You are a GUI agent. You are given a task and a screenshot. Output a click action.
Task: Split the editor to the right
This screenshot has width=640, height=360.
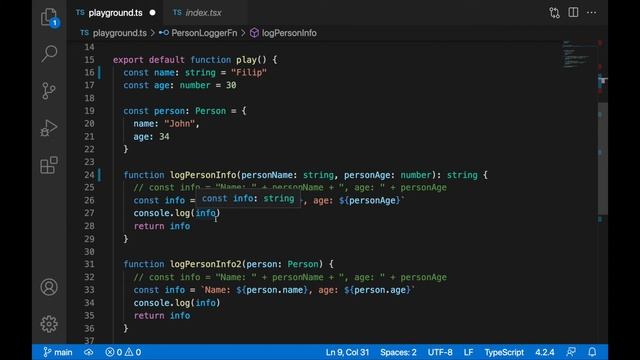(573, 12)
